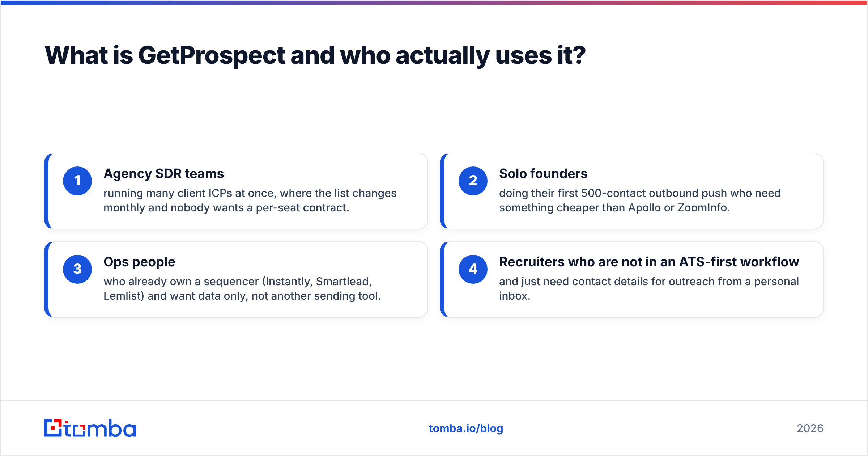Select the "Ops people" card title
Screen dimensions: 868x456
(x=139, y=262)
